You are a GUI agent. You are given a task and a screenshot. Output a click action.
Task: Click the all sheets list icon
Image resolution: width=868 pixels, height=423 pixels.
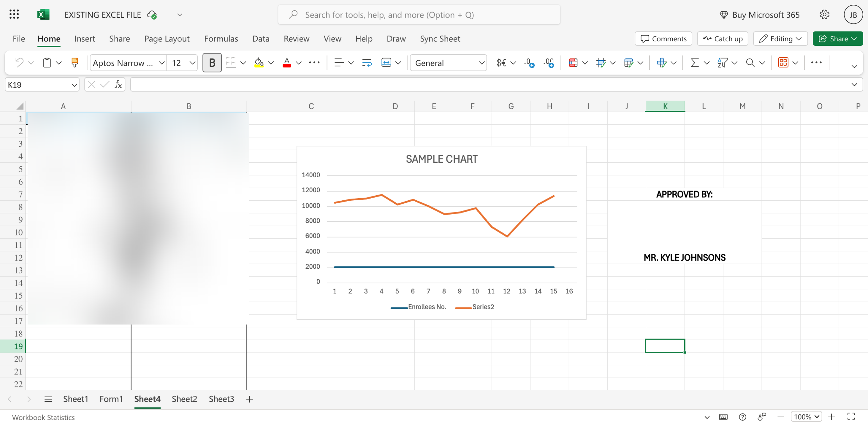(48, 399)
